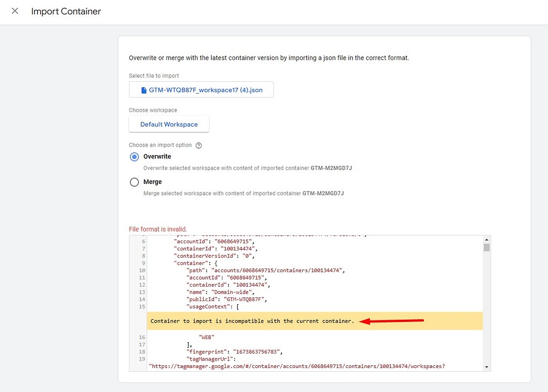Image resolution: width=548 pixels, height=392 pixels.
Task: Click the Import Container title
Action: coord(66,11)
